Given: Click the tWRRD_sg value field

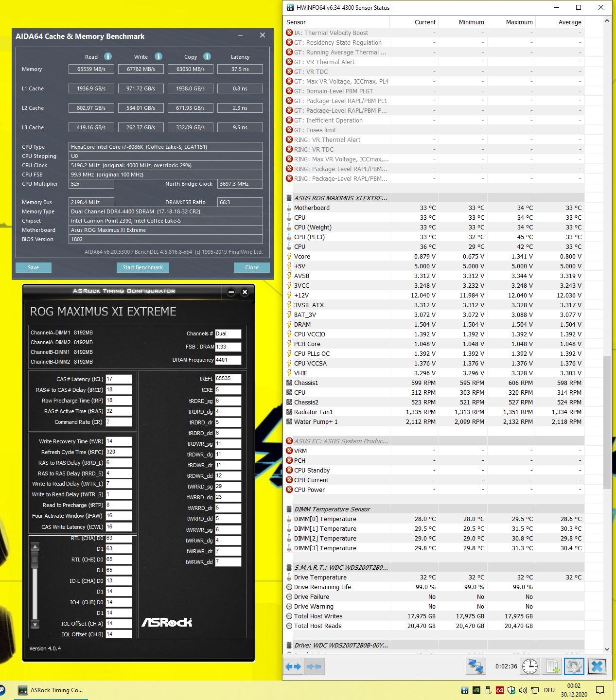Looking at the screenshot, I should tap(228, 486).
